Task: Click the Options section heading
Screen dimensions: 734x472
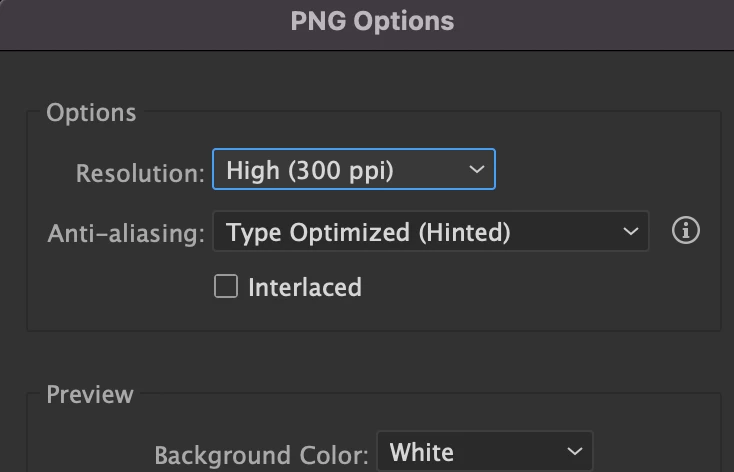Action: coord(91,112)
